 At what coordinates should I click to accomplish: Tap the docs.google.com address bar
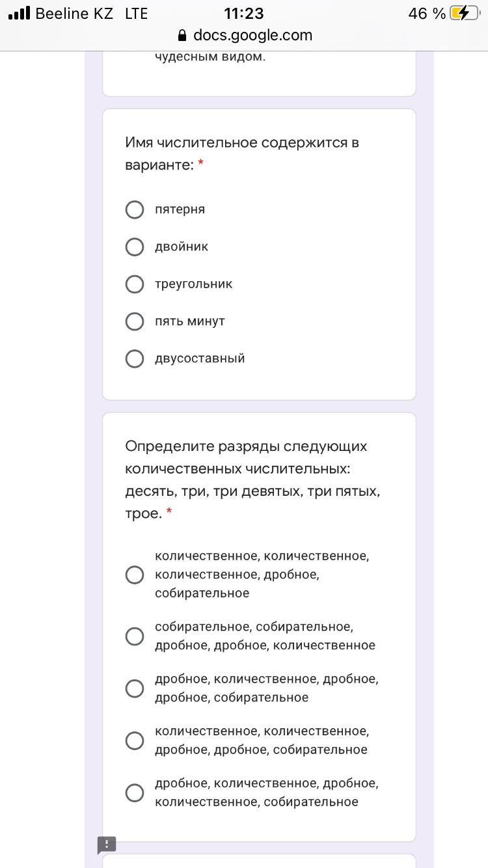pos(252,36)
